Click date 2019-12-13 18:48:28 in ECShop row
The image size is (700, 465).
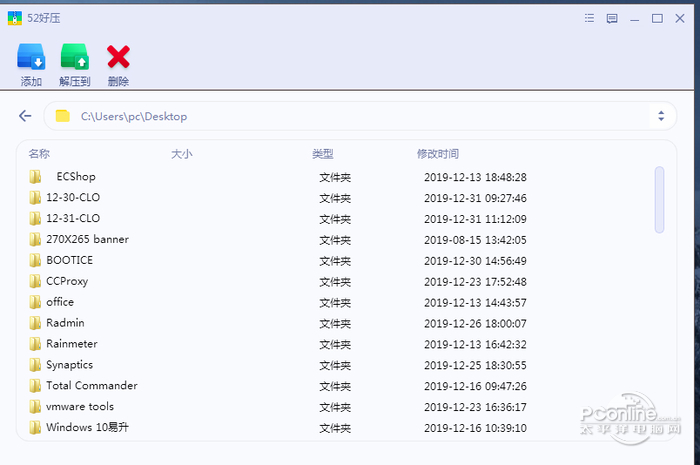(475, 177)
